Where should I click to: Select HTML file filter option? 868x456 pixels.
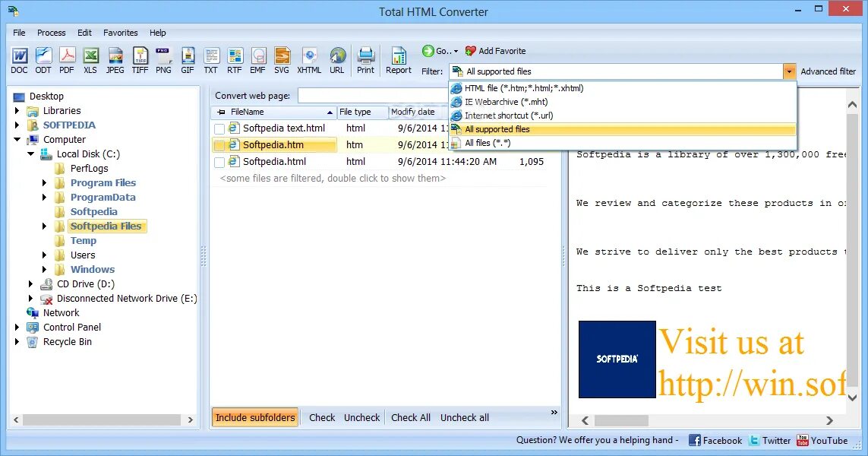tap(623, 88)
